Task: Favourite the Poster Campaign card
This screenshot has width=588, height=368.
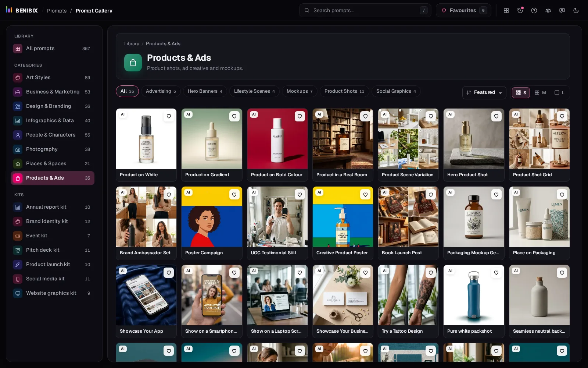Action: 234,194
